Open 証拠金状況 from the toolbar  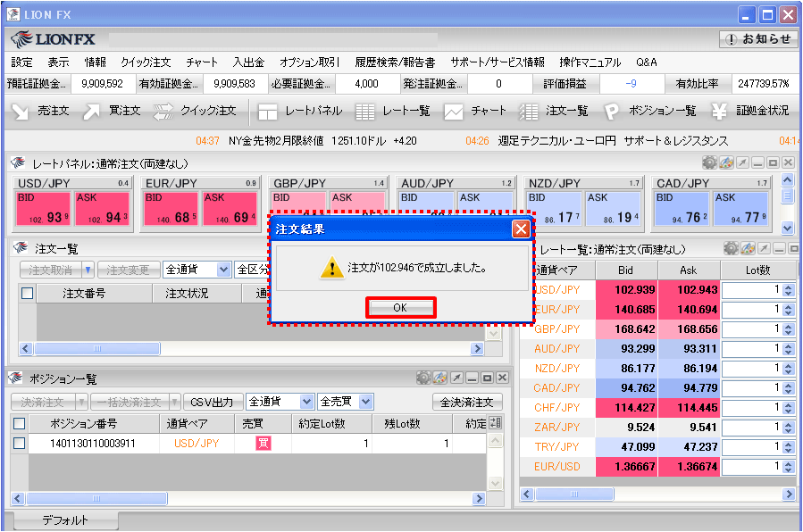tap(750, 111)
